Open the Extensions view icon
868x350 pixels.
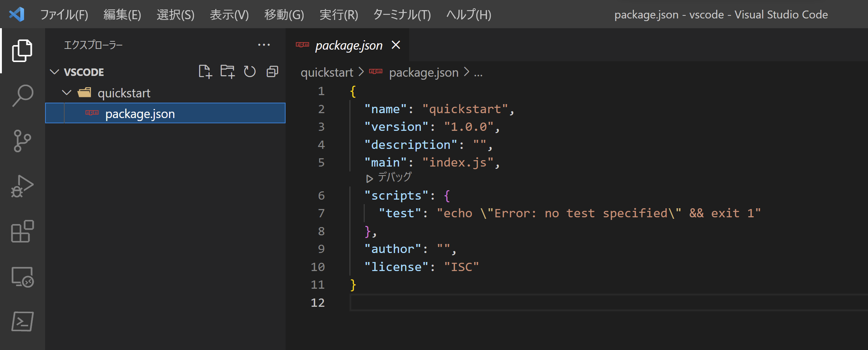[22, 231]
